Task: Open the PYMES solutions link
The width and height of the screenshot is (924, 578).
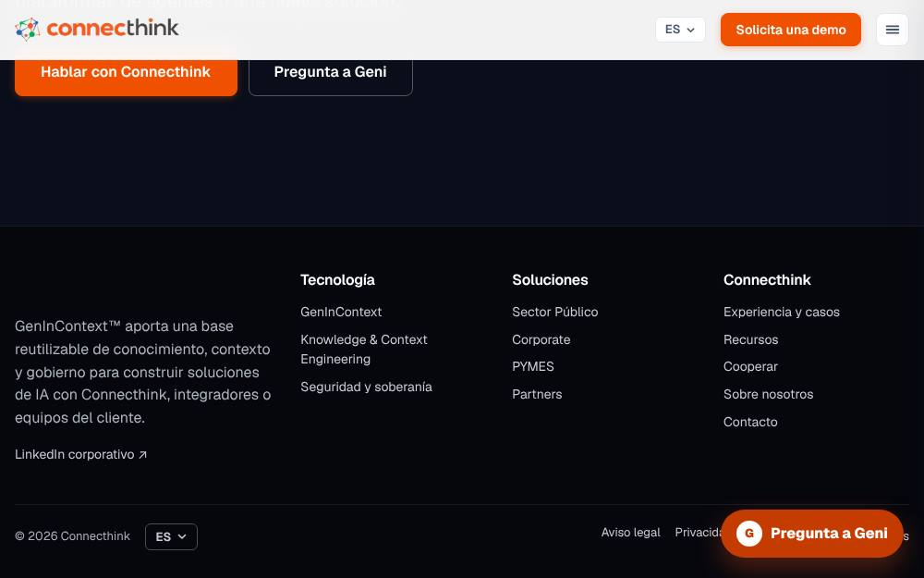Action: pos(533,366)
